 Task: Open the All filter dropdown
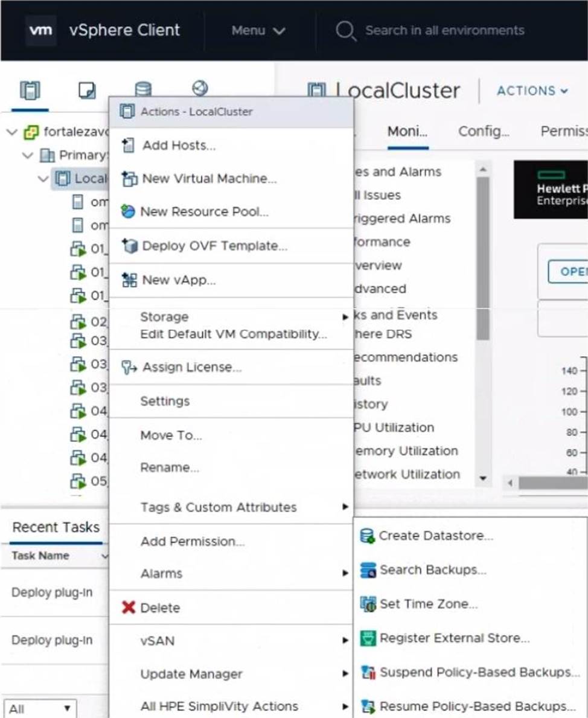click(40, 708)
